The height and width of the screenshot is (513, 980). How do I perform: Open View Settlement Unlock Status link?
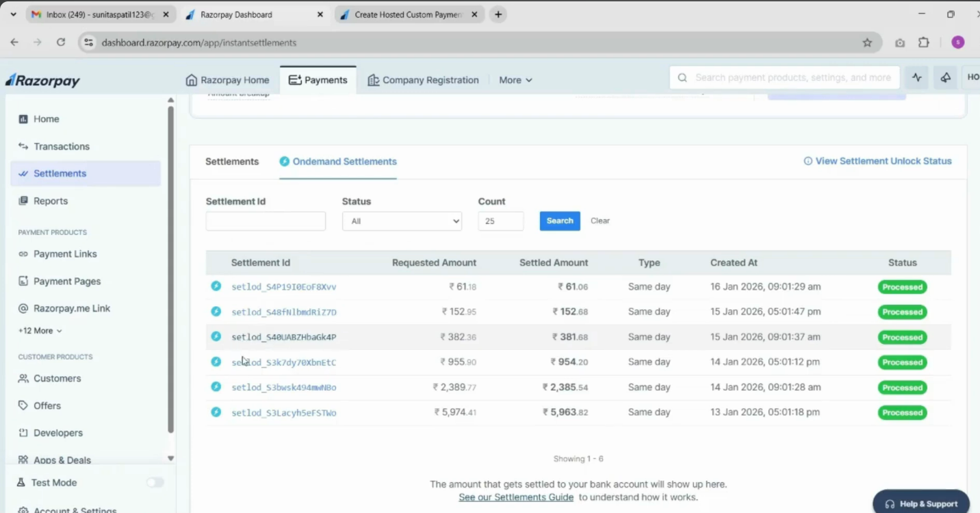[877, 161]
